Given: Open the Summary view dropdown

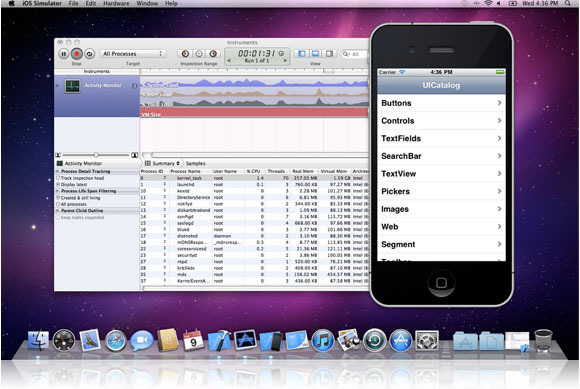Looking at the screenshot, I should coord(162,163).
